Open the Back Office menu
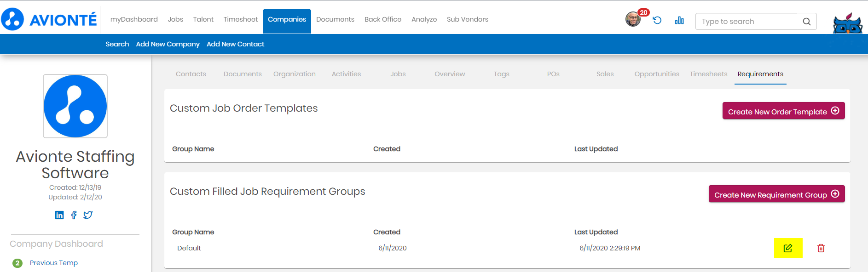Viewport: 868px width, 272px height. click(x=383, y=19)
